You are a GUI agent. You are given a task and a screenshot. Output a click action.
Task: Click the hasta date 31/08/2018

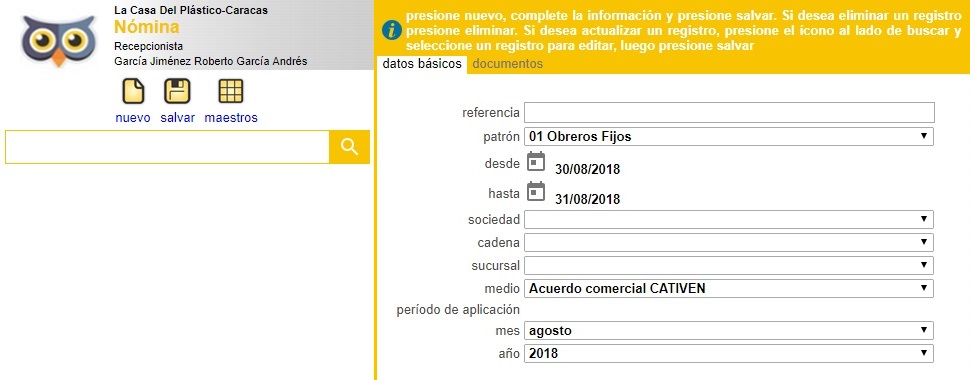coord(588,200)
